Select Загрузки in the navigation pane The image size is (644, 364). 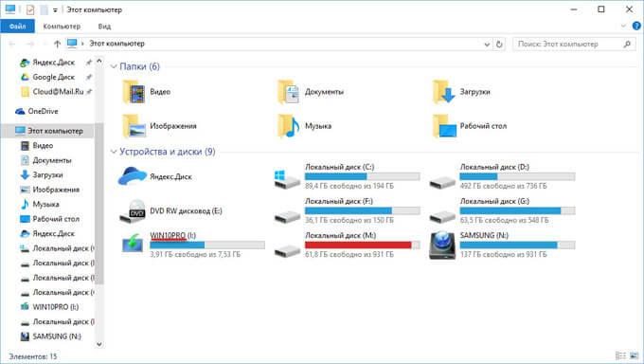(x=47, y=175)
